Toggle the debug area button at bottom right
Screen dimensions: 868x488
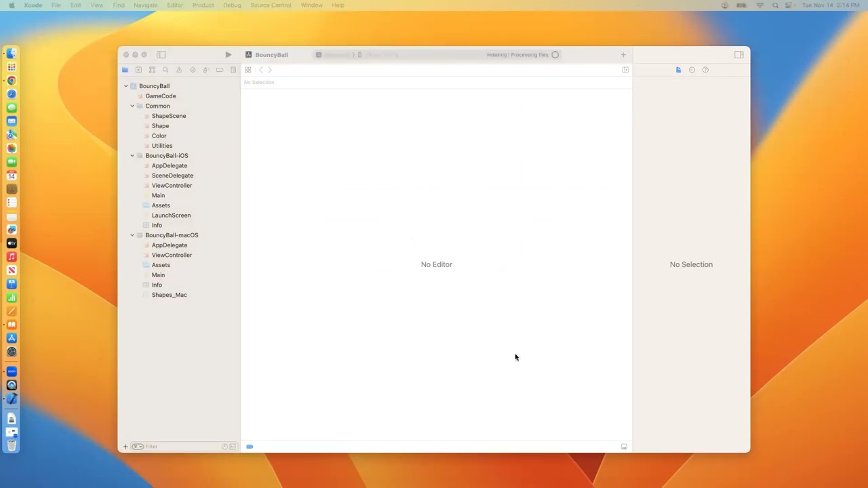point(624,447)
